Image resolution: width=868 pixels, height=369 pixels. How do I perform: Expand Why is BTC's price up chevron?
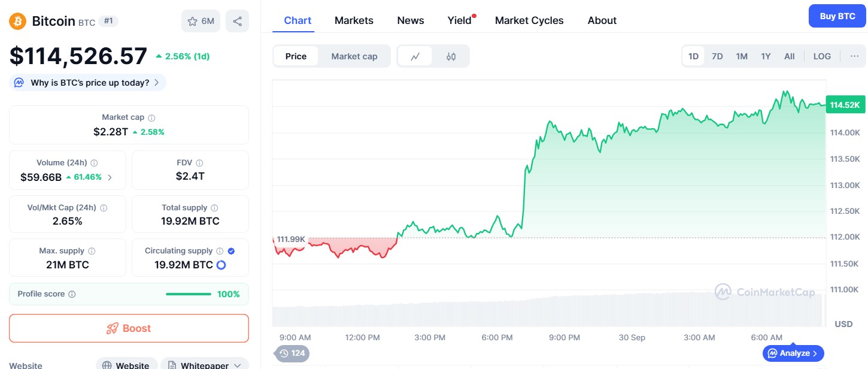coord(157,83)
